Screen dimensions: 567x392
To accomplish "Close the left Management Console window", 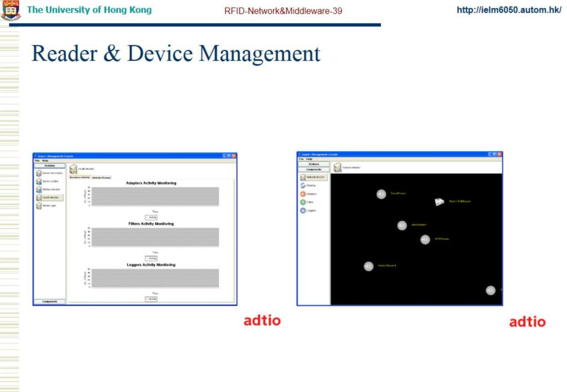I will click(x=234, y=156).
